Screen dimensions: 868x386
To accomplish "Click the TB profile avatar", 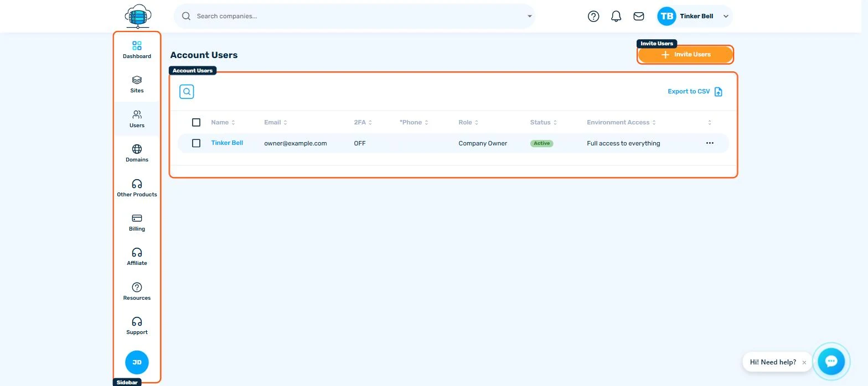I will point(667,16).
